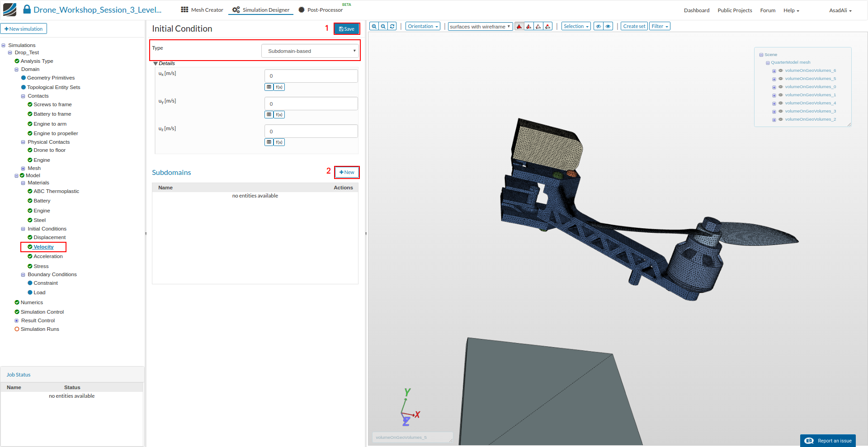This screenshot has width=868, height=447.
Task: Click the uz velocity input field
Action: [311, 131]
